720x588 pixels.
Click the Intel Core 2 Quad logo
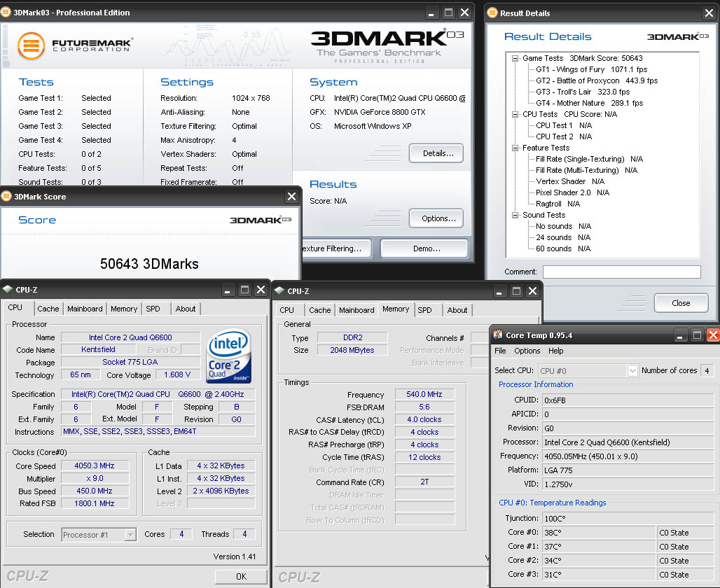point(228,356)
